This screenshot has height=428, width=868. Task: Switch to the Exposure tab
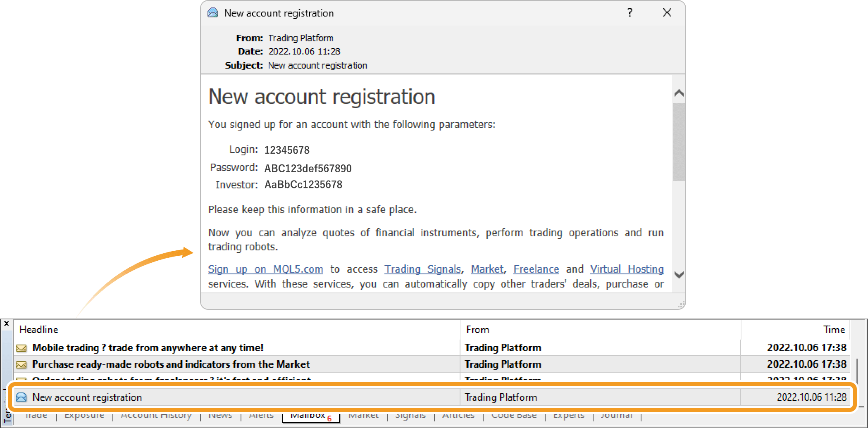point(84,415)
